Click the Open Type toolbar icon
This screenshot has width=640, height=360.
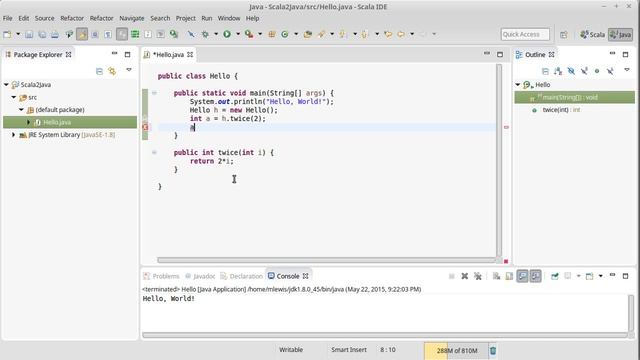308,34
